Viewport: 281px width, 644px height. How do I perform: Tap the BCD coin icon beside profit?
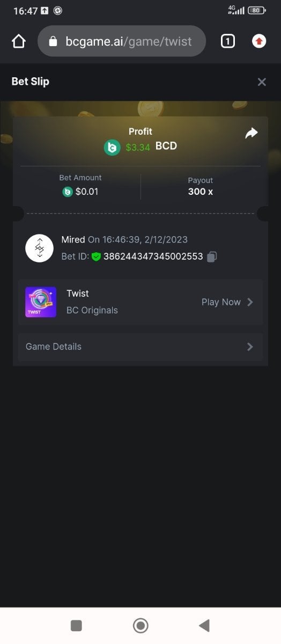click(x=112, y=147)
